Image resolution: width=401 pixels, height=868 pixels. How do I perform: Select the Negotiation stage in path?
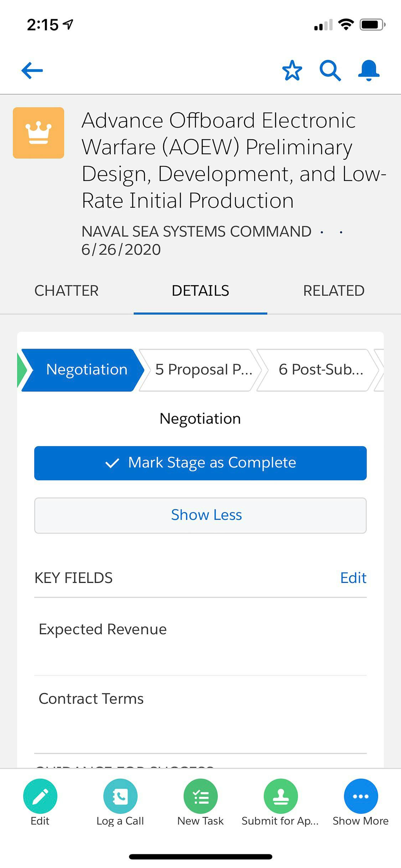[x=83, y=370]
